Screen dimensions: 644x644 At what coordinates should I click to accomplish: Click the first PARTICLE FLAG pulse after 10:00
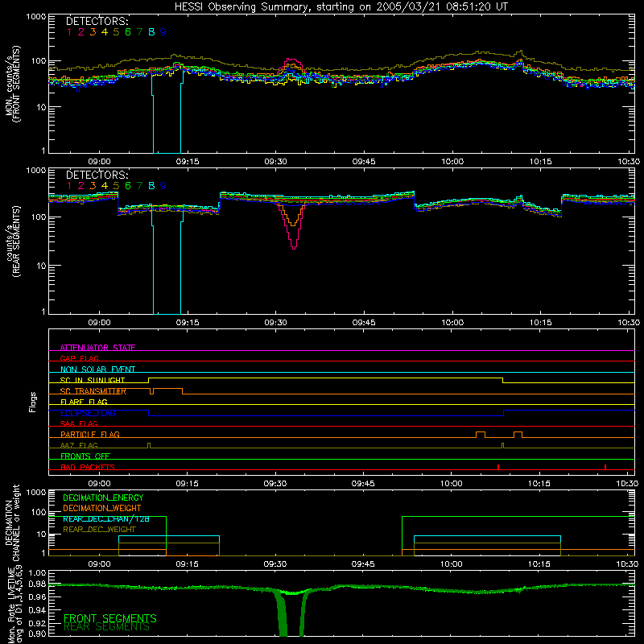[481, 435]
